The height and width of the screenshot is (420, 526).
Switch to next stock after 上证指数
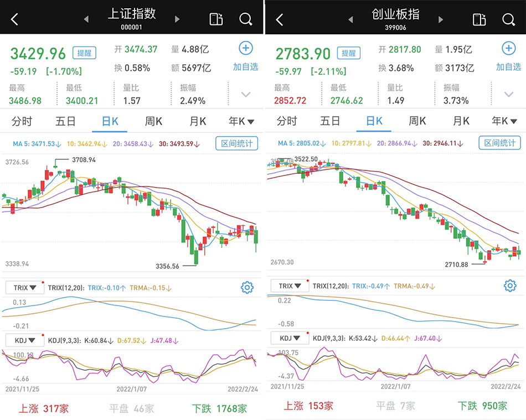(x=177, y=19)
